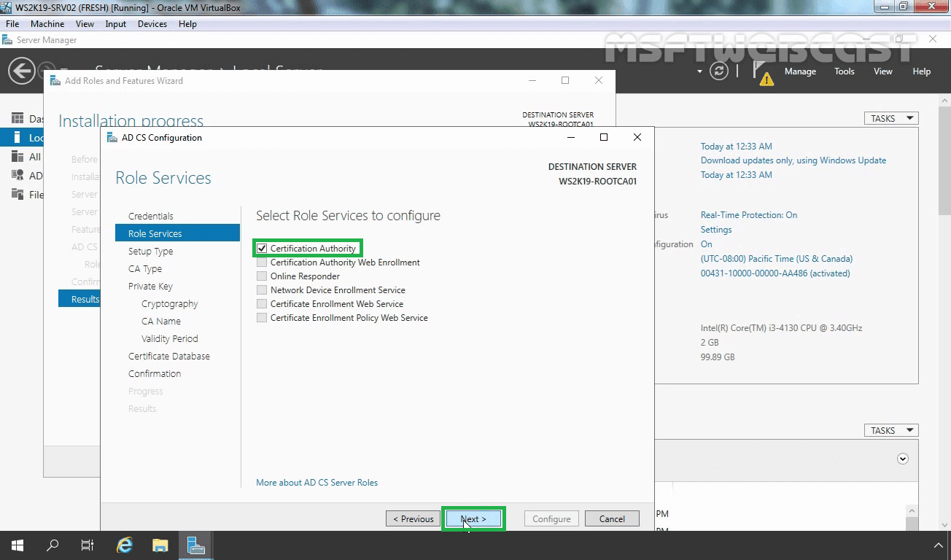Open the Windows Start menu

click(18, 545)
